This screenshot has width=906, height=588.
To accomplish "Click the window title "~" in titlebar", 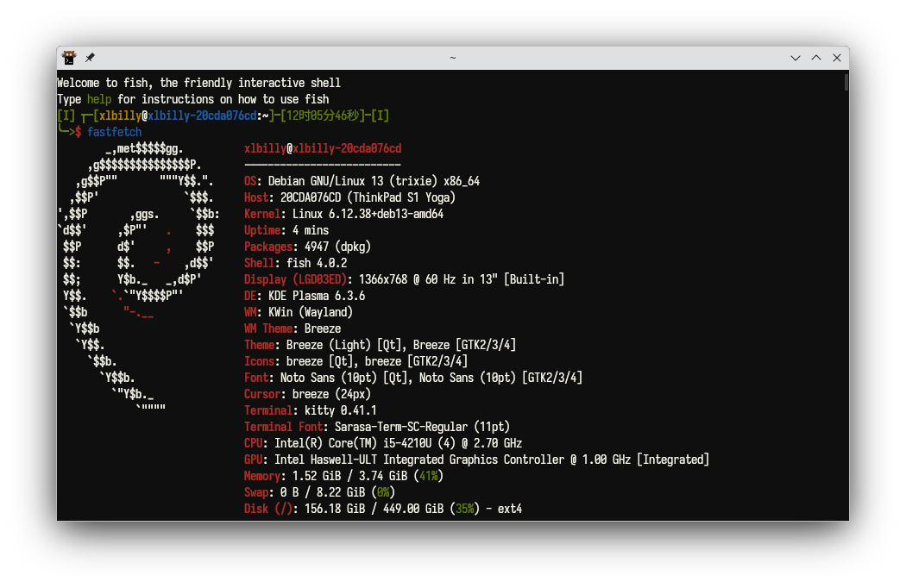I will click(x=453, y=58).
